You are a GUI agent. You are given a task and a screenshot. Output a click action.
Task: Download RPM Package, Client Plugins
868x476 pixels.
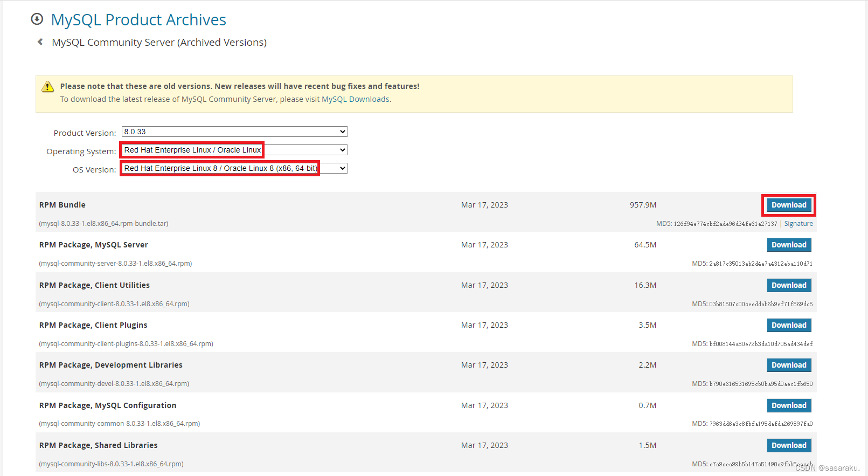point(789,325)
